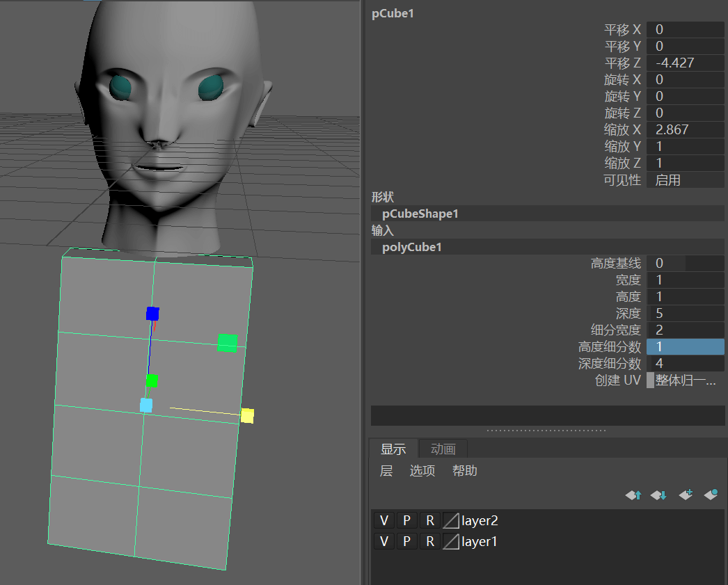Click the light green handle on the cube's right edge

(228, 343)
